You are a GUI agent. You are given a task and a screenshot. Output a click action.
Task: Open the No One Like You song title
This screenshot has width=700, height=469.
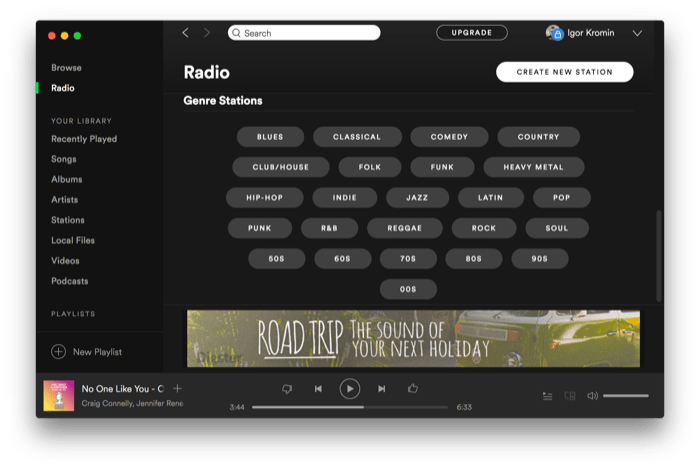click(x=122, y=389)
